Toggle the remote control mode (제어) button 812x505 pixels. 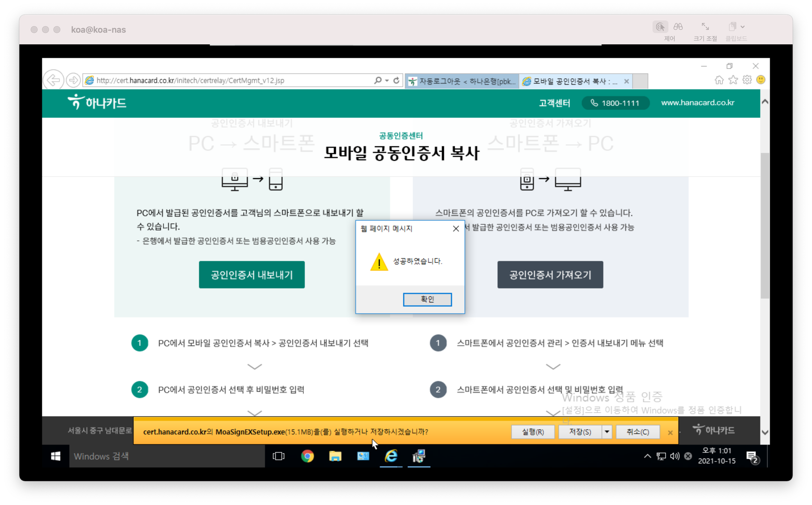pyautogui.click(x=660, y=27)
